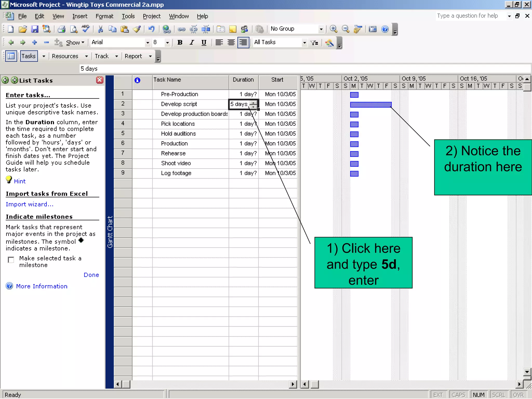
Task: Click the Unlink Tasks icon
Action: (194, 29)
